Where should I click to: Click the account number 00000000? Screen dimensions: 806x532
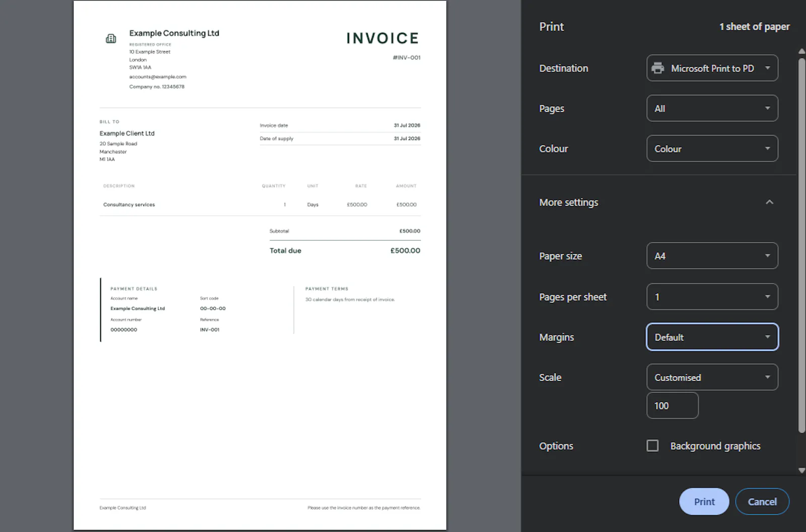[x=124, y=329]
